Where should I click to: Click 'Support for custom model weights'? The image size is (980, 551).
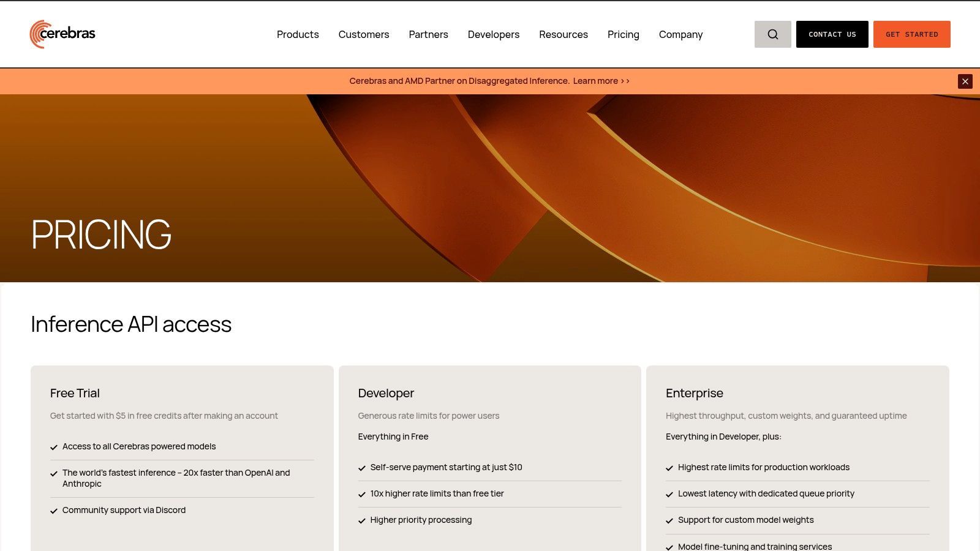(x=746, y=520)
